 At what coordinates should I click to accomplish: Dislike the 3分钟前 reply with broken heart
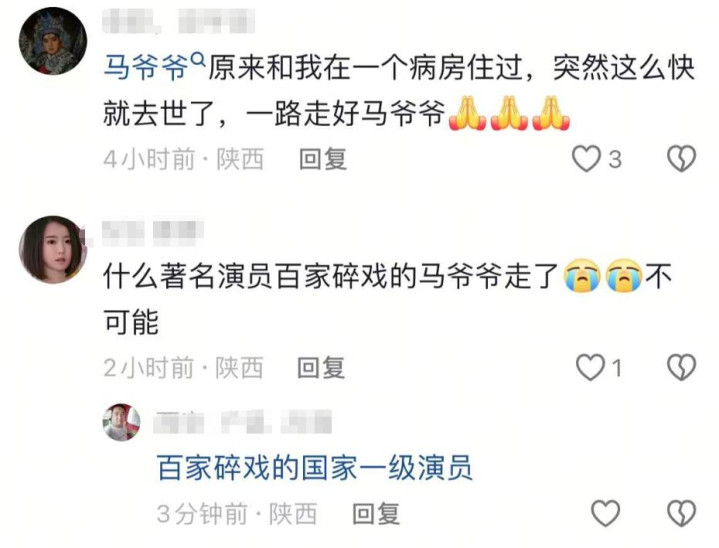tap(681, 513)
